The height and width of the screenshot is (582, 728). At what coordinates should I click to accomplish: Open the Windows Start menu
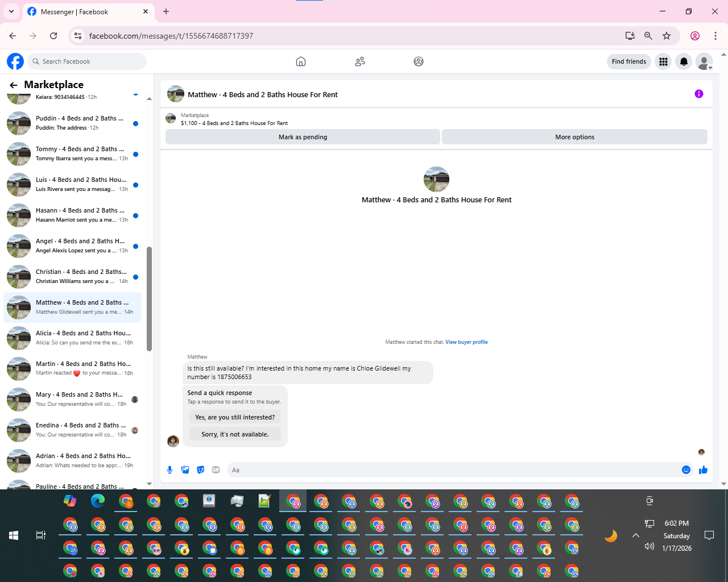[x=14, y=535]
